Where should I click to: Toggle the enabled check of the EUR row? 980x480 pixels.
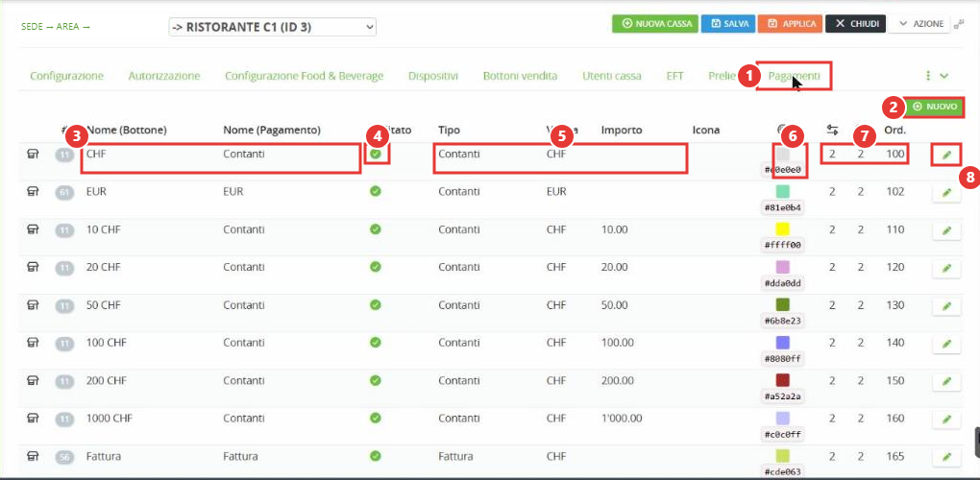click(375, 192)
